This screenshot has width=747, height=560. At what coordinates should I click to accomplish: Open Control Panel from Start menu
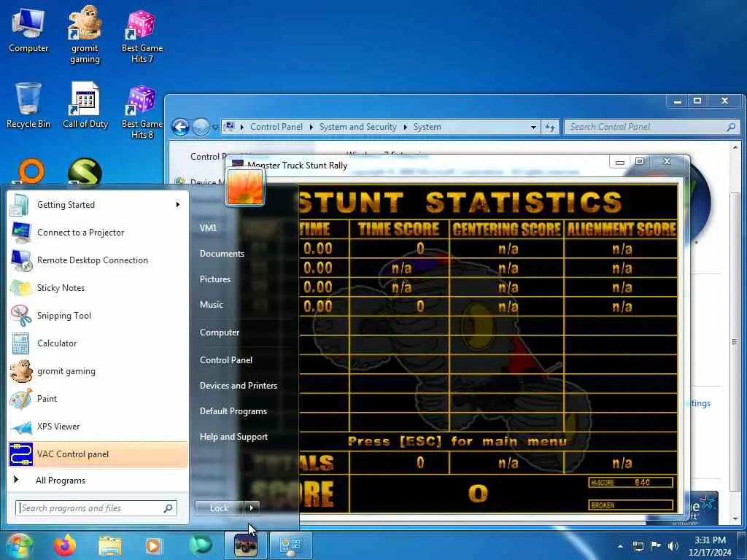(x=226, y=360)
